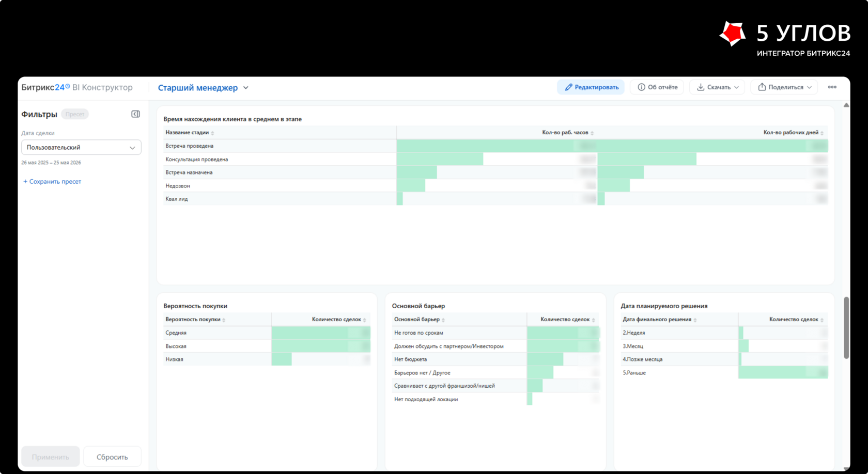868x474 pixels.
Task: Select the Нет подходящей локации row
Action: tap(495, 399)
